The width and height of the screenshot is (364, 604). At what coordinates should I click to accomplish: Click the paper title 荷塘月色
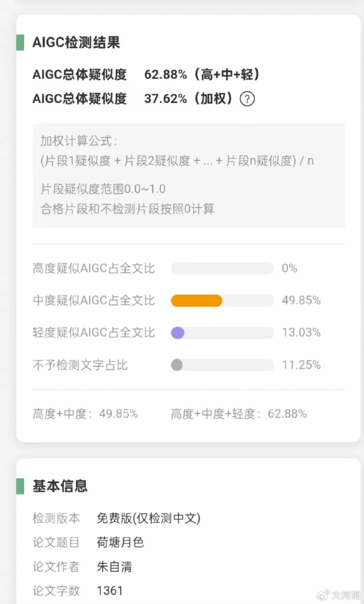(x=120, y=542)
